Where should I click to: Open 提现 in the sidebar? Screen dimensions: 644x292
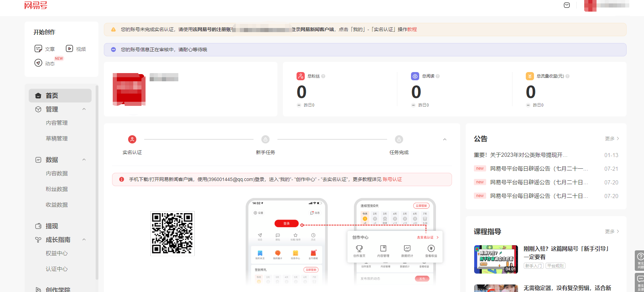[x=52, y=226]
